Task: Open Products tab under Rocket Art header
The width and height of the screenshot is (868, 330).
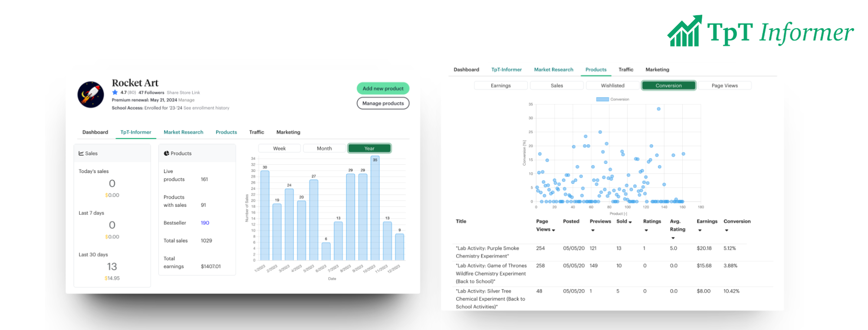Action: click(x=226, y=132)
